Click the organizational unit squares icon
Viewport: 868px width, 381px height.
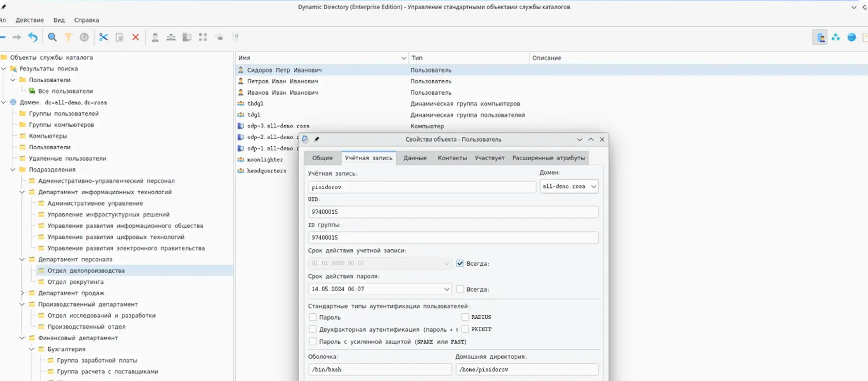pos(203,37)
